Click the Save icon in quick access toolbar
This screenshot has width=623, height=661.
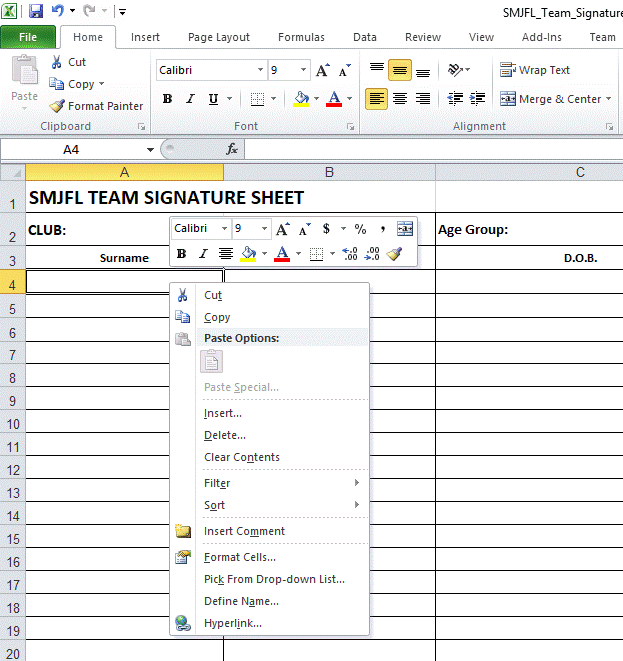tap(36, 11)
